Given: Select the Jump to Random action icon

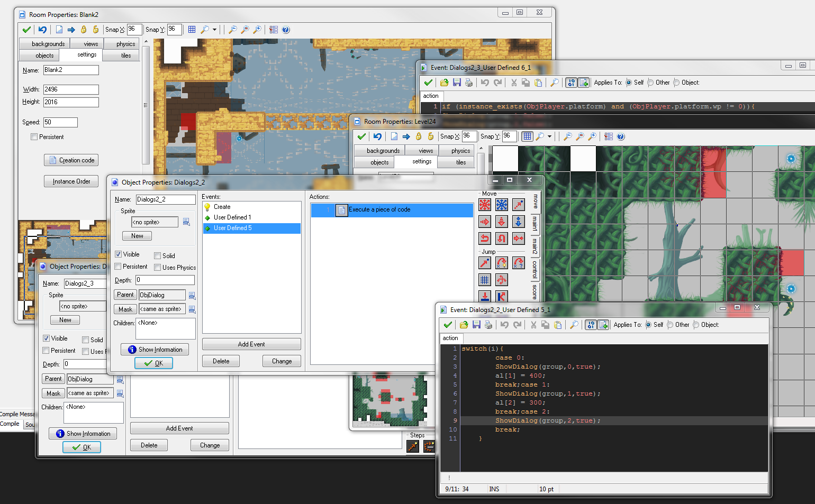Looking at the screenshot, I should [x=519, y=263].
